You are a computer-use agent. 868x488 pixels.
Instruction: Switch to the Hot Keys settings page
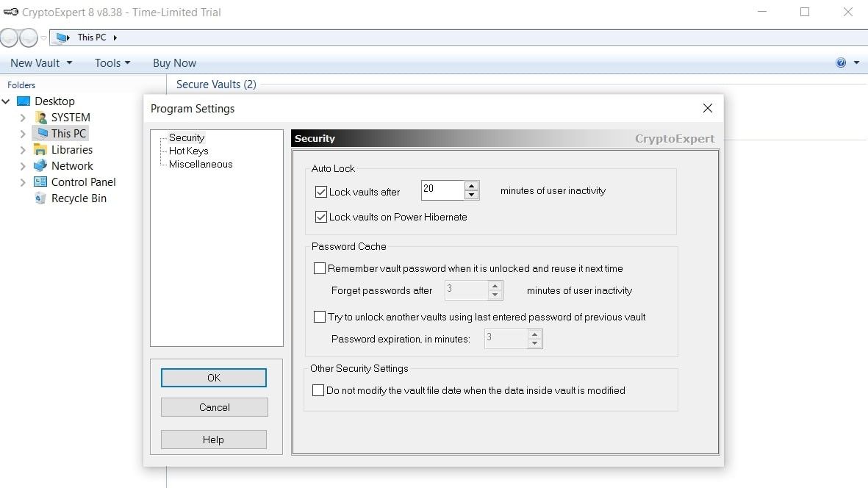click(x=189, y=151)
